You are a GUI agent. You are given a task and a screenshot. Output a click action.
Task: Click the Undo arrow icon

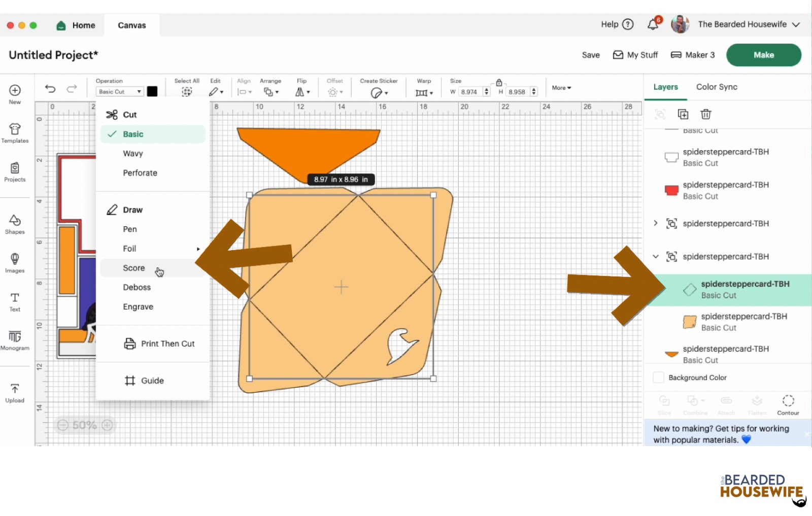tap(50, 89)
